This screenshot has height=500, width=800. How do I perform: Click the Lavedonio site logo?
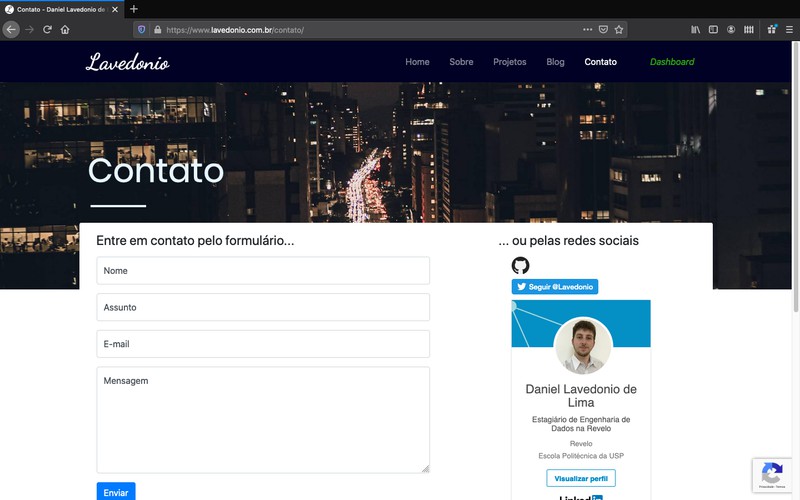(x=128, y=62)
